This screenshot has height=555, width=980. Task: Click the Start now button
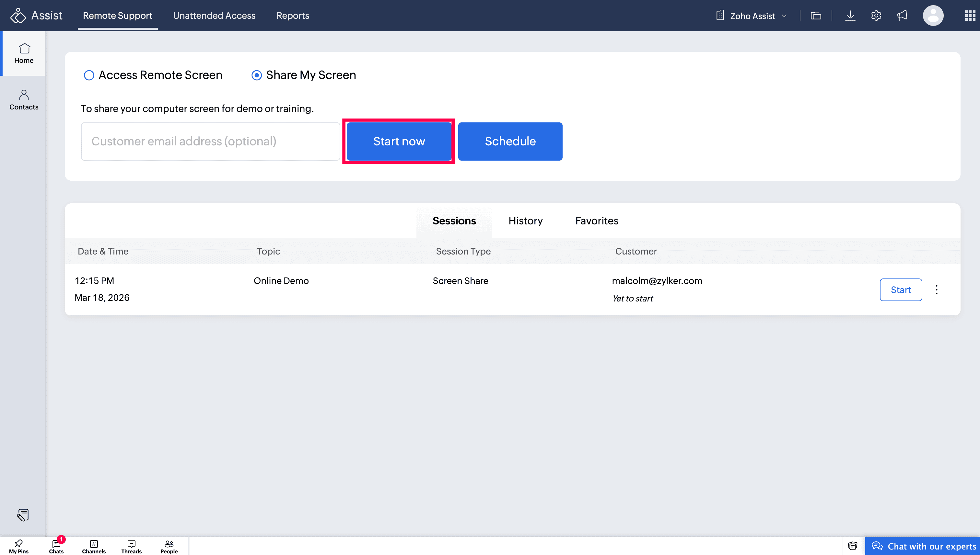tap(399, 141)
